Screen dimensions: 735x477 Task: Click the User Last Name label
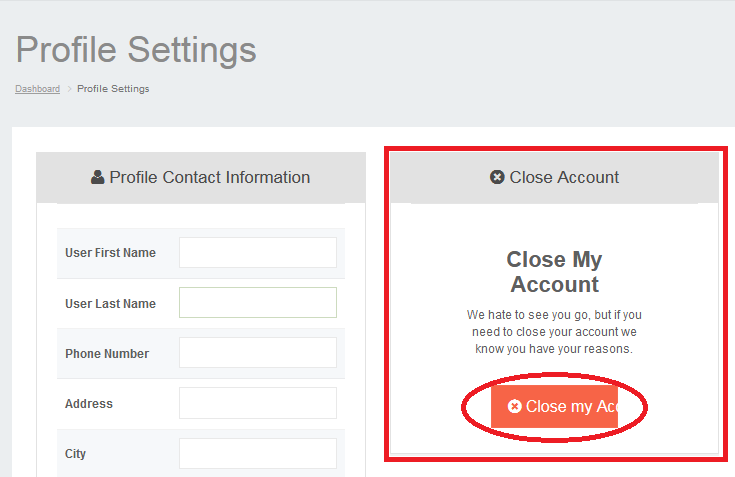click(110, 304)
